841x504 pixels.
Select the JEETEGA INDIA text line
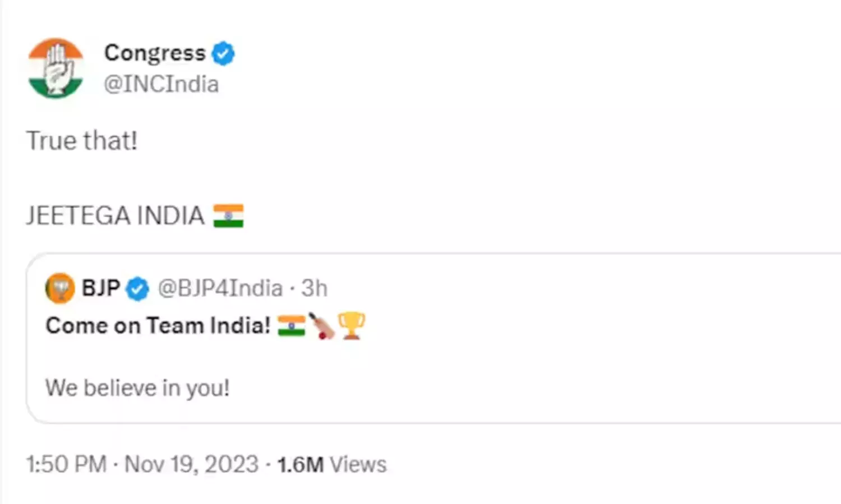click(115, 216)
